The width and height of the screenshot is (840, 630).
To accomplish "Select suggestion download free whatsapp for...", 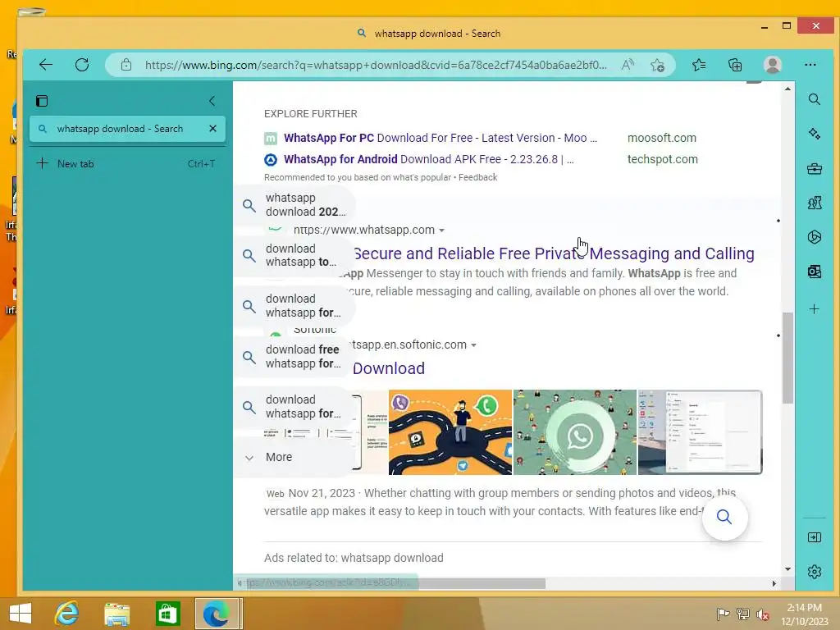I will coord(294,356).
